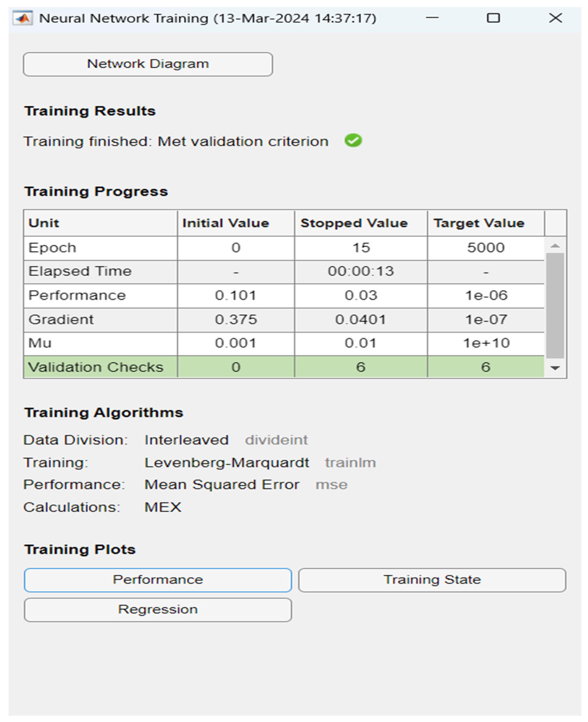
Task: Open the Regression plot
Action: click(158, 610)
